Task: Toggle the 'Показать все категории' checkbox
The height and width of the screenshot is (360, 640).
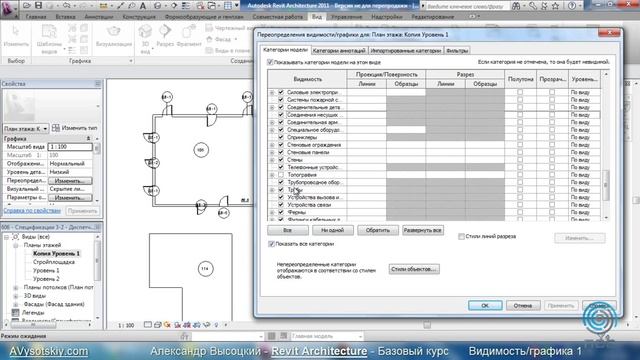Action: pos(271,244)
